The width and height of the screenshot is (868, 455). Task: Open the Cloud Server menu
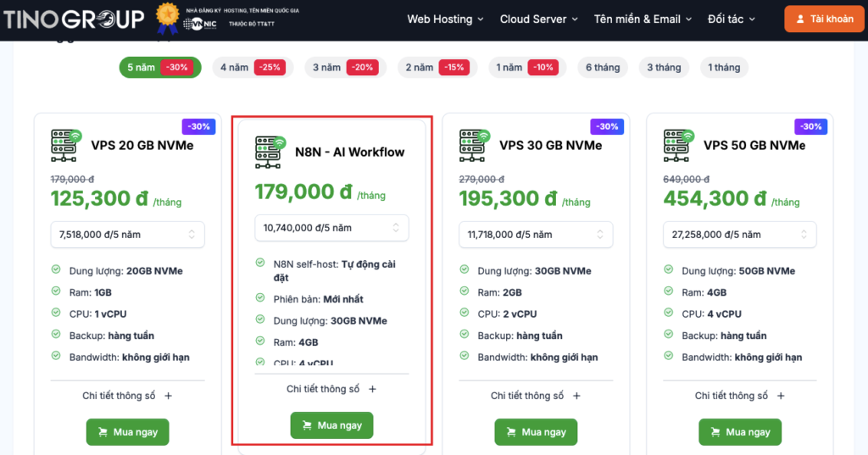[539, 19]
